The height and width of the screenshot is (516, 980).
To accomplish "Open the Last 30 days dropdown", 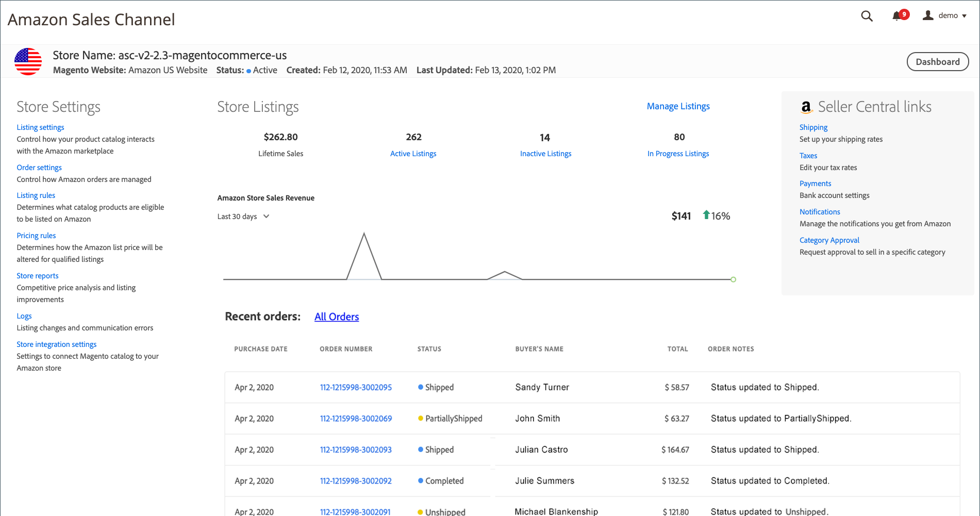I will (x=243, y=217).
